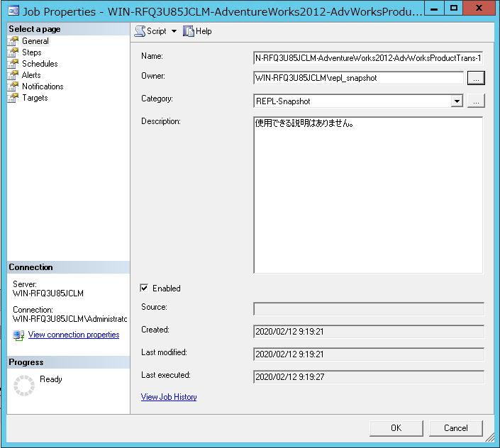
Task: Click into the Name text field
Action: coord(368,58)
